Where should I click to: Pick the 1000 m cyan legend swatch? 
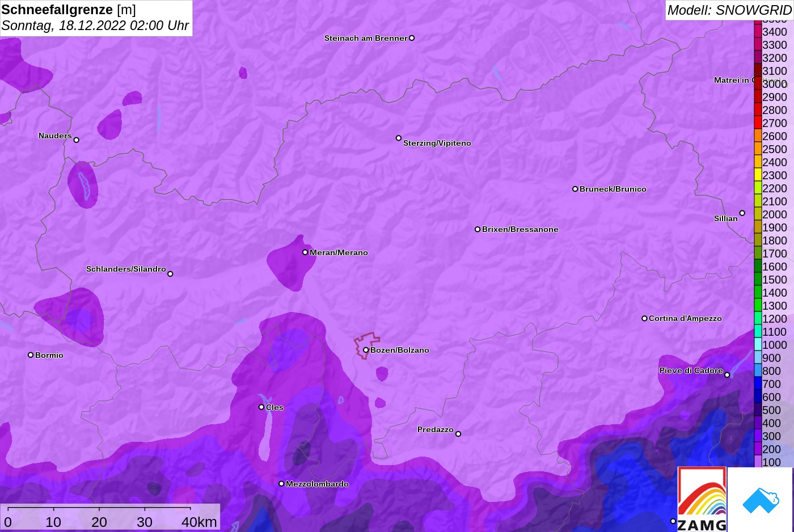758,345
